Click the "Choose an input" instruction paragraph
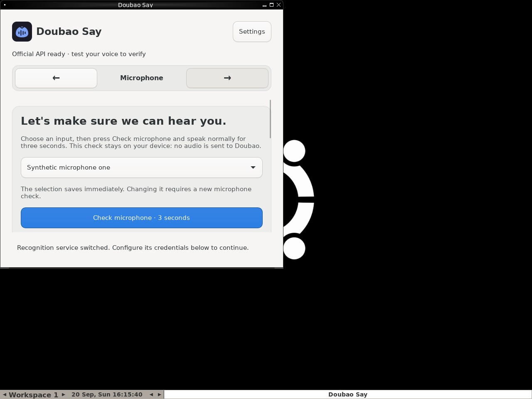Image resolution: width=532 pixels, height=399 pixels. (x=141, y=142)
